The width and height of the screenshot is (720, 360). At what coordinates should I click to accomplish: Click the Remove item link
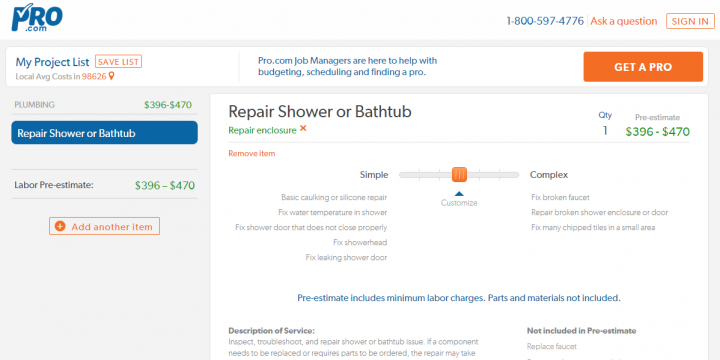pos(252,153)
